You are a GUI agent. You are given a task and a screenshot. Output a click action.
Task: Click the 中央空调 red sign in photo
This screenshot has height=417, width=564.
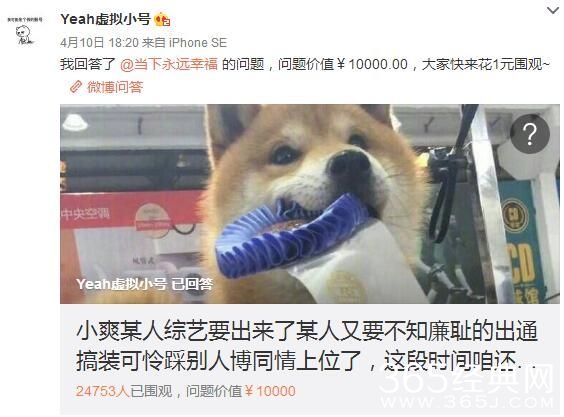click(86, 214)
